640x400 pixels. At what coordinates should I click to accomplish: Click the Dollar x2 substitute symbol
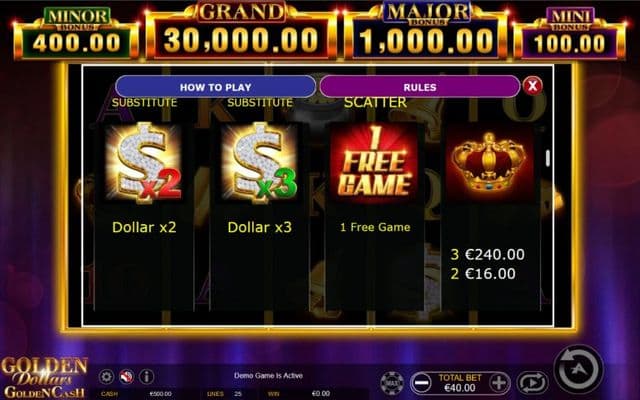(143, 162)
